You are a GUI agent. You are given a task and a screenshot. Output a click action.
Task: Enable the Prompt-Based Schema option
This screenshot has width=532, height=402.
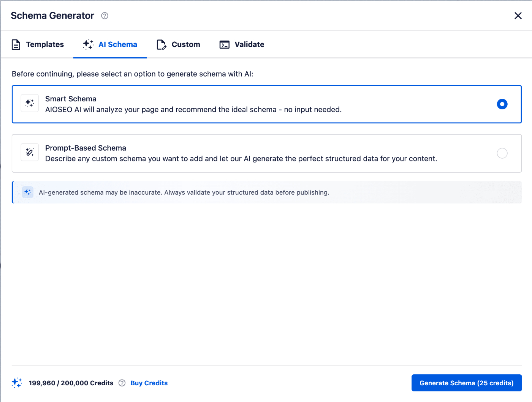tap(502, 153)
